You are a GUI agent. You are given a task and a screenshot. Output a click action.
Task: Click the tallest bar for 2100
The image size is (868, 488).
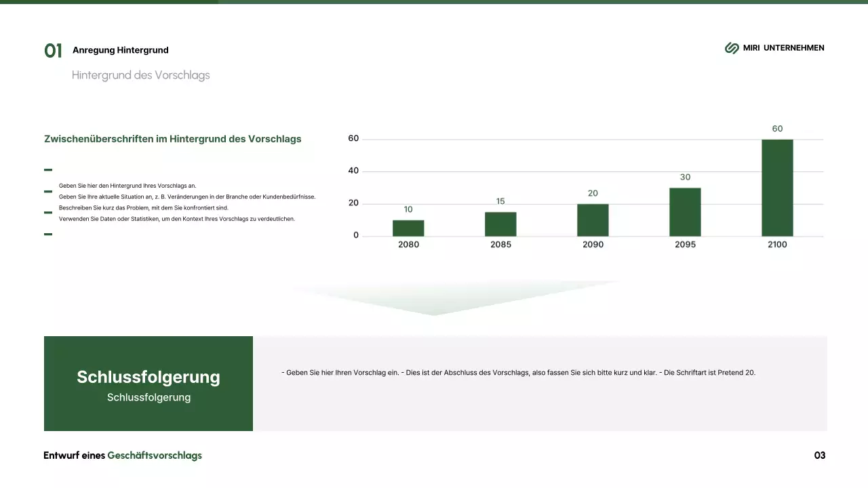click(x=777, y=188)
